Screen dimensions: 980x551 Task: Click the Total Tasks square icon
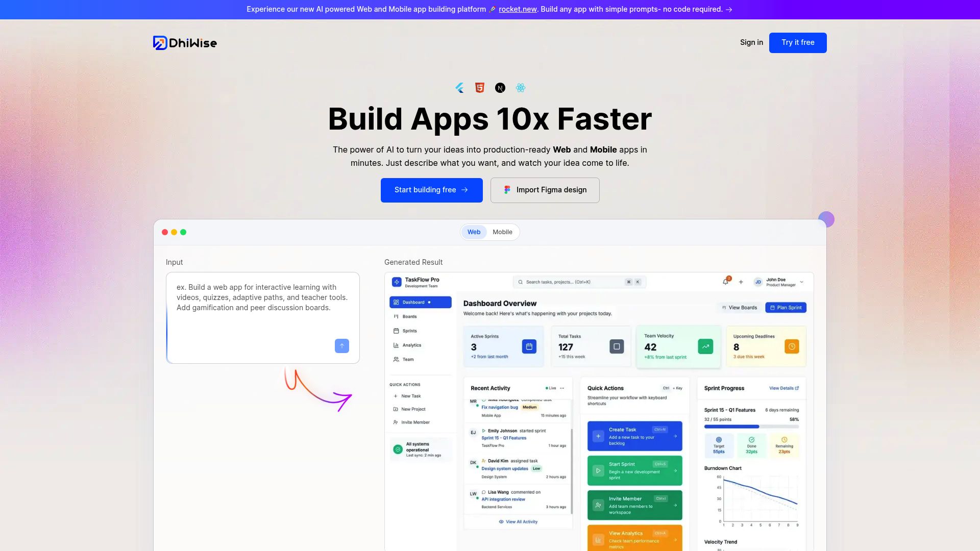coord(617,346)
